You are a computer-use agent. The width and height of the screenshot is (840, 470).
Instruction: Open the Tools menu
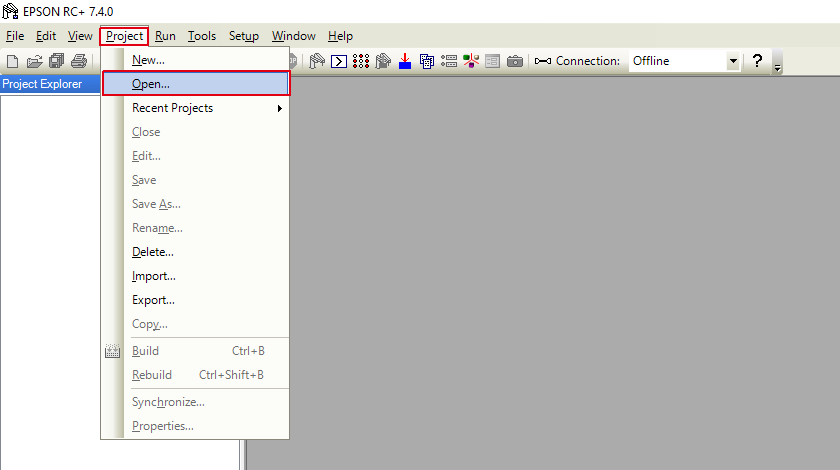click(x=202, y=36)
